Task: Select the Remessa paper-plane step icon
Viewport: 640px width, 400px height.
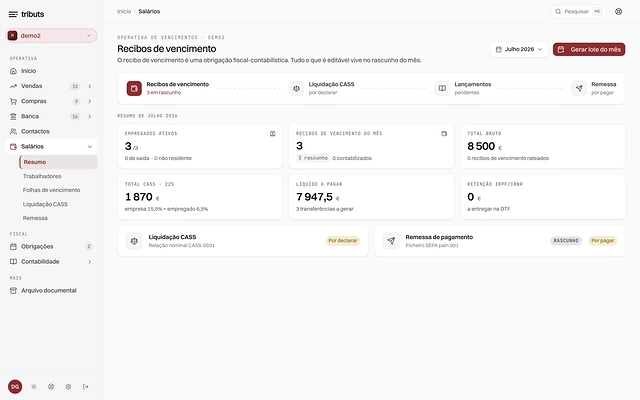Action: [x=579, y=88]
